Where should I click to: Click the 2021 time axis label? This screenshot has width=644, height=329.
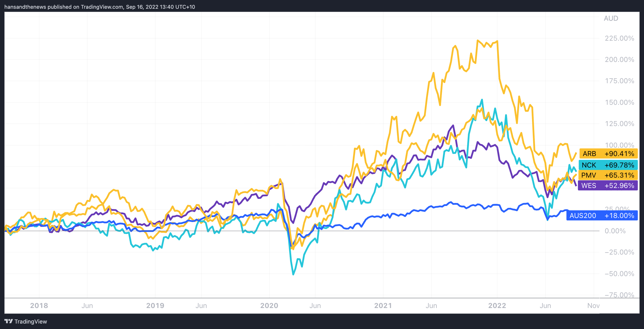[383, 306]
